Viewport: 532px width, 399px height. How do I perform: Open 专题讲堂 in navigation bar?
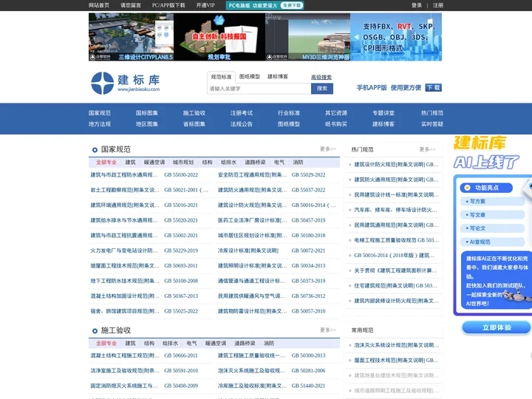pos(383,113)
